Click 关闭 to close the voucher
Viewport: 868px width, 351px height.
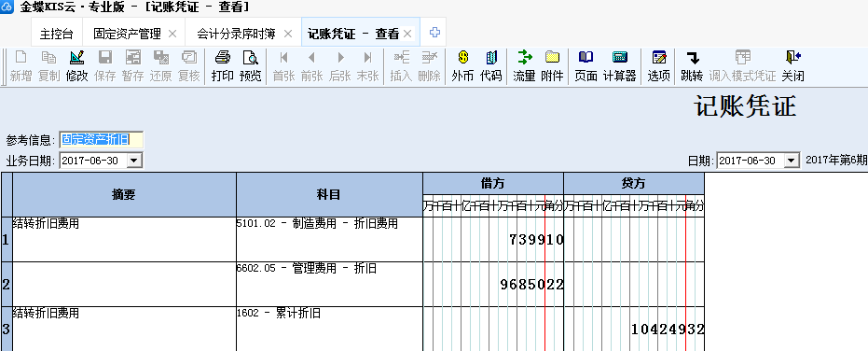coord(792,66)
